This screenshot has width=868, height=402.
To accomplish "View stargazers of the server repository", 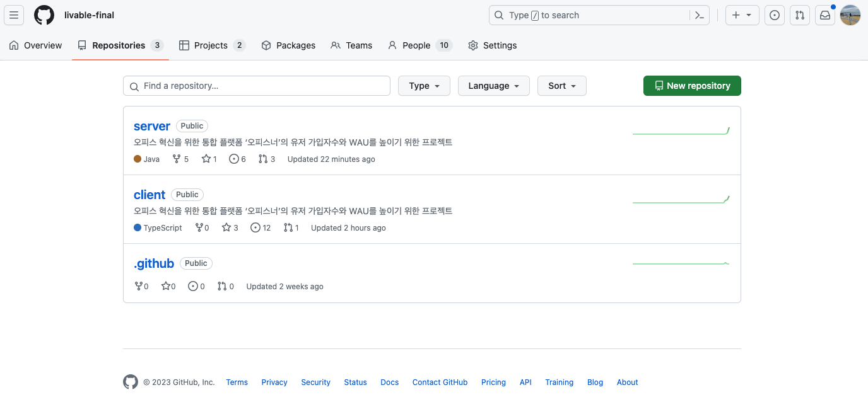I will [x=209, y=159].
